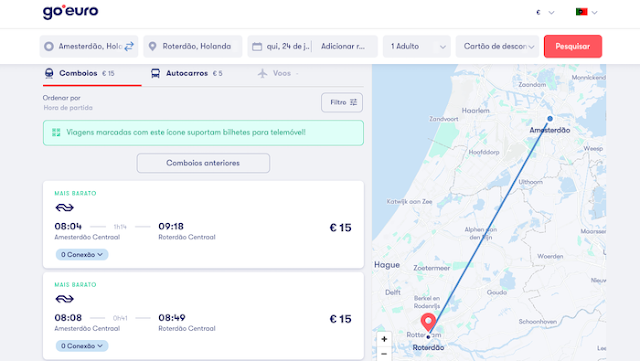Click MAIS BARATO label on the 08:04 trip
Image resolution: width=640 pixels, height=361 pixels.
point(76,194)
